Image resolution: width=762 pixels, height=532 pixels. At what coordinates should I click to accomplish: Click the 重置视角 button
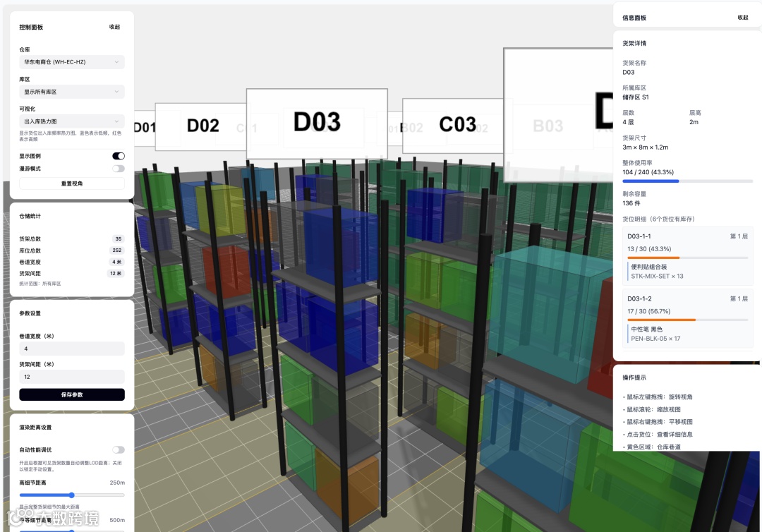click(72, 183)
